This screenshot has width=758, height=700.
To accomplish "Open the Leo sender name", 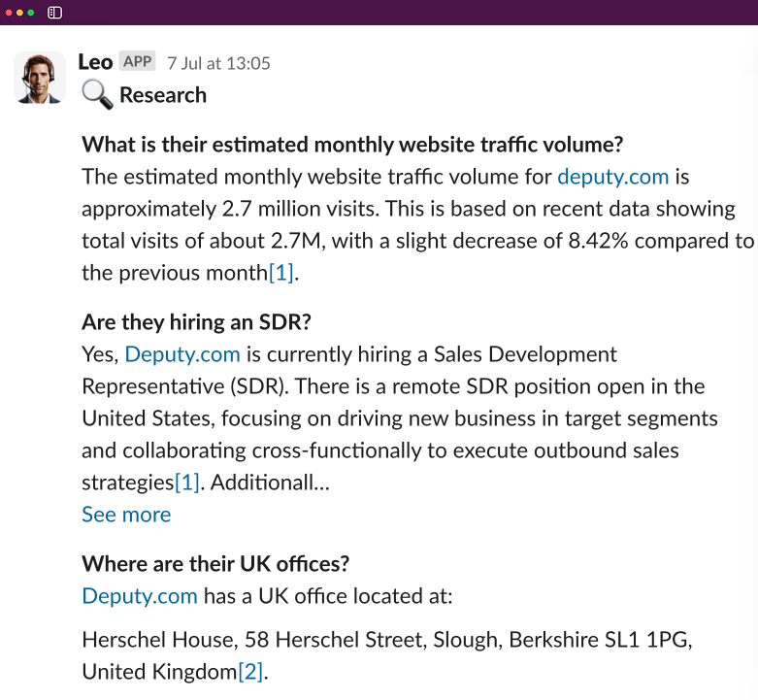I will (95, 62).
